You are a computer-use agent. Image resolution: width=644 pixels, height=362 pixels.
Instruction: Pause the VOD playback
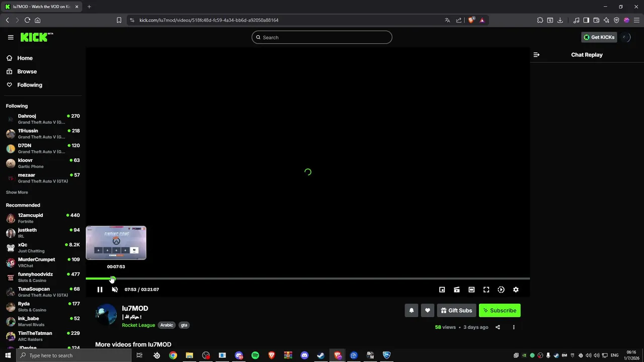[x=100, y=290]
